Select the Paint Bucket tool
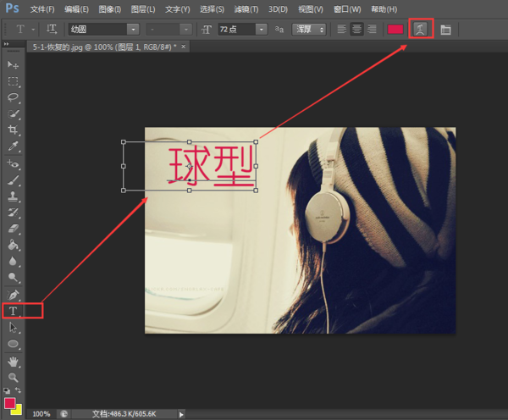The image size is (508, 420). coord(13,245)
